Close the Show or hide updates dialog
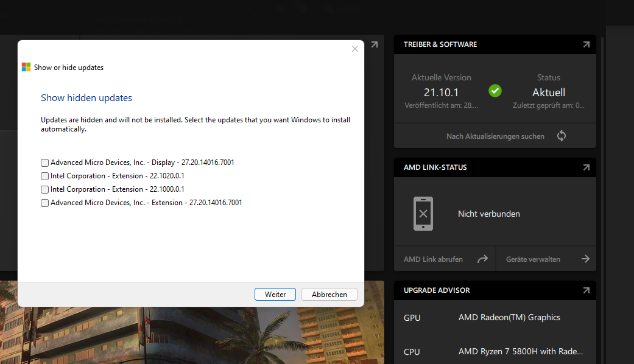The height and width of the screenshot is (364, 634). [355, 49]
